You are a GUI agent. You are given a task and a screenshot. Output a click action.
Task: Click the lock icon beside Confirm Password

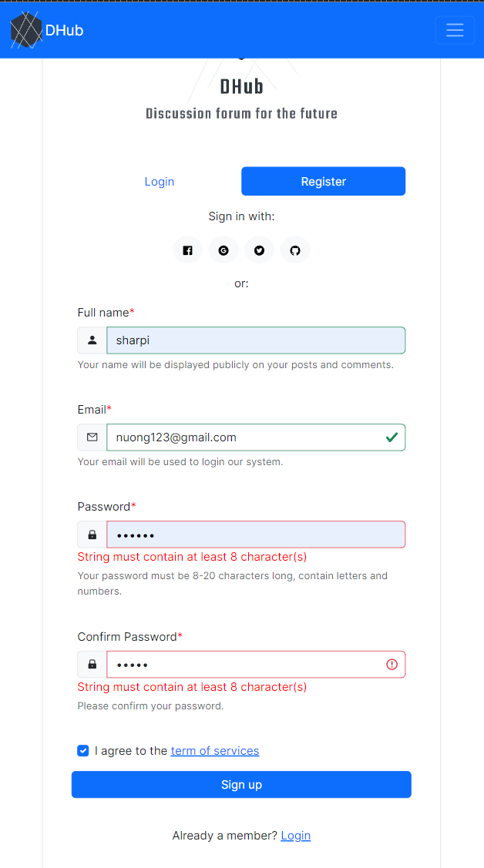(x=92, y=664)
